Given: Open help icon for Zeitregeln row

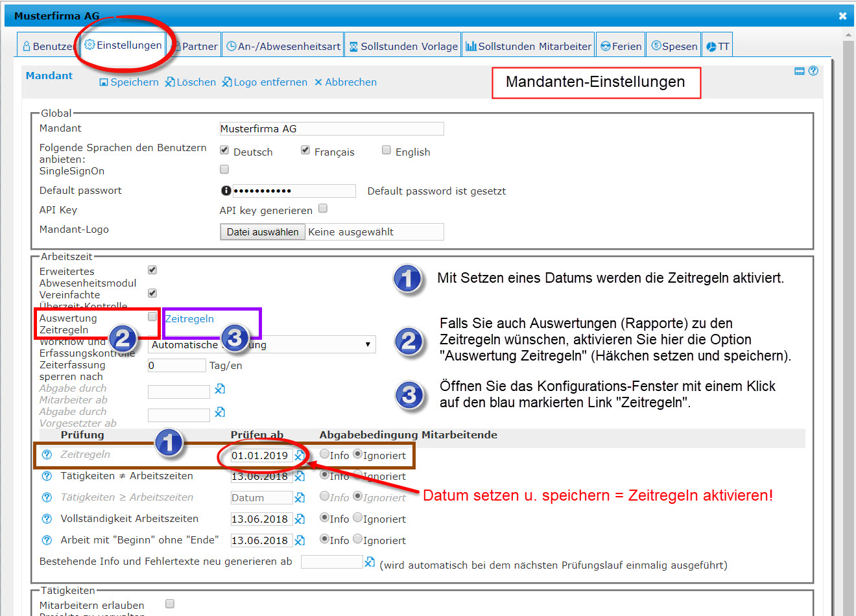Looking at the screenshot, I should 47,455.
